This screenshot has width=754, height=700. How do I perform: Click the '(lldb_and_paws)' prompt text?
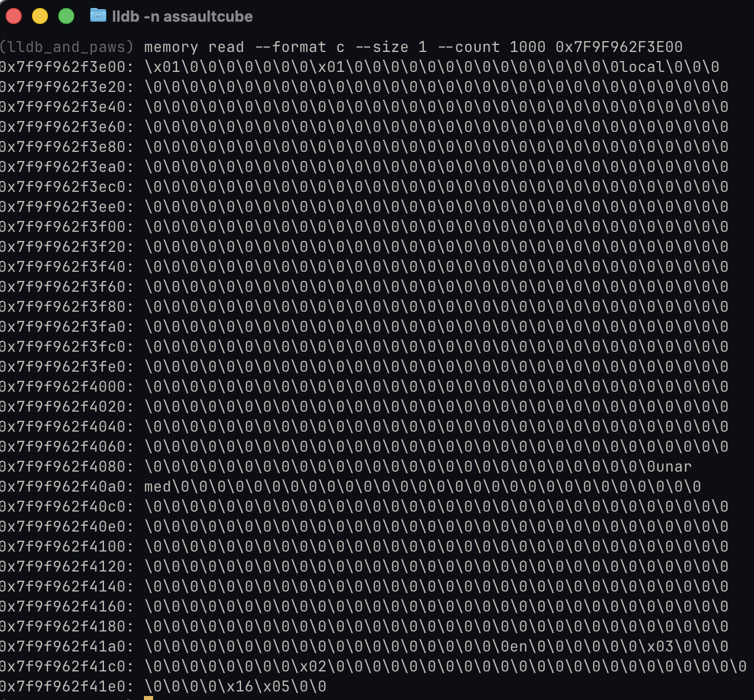click(66, 47)
